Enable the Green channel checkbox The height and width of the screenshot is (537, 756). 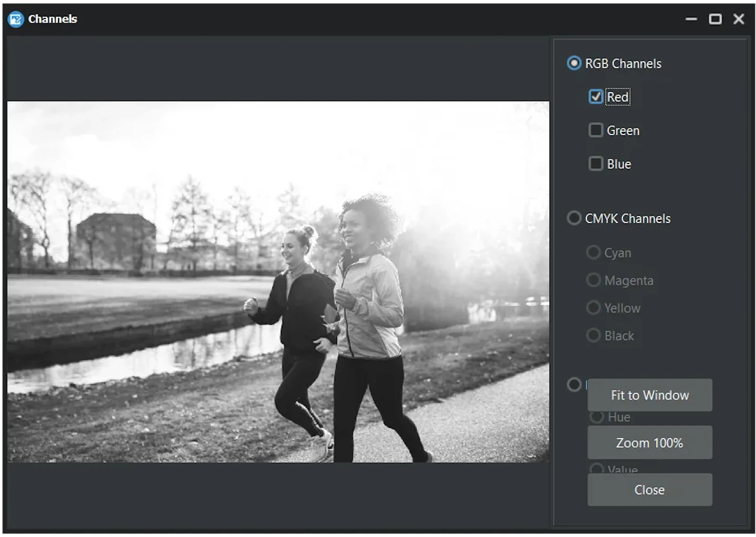click(595, 130)
